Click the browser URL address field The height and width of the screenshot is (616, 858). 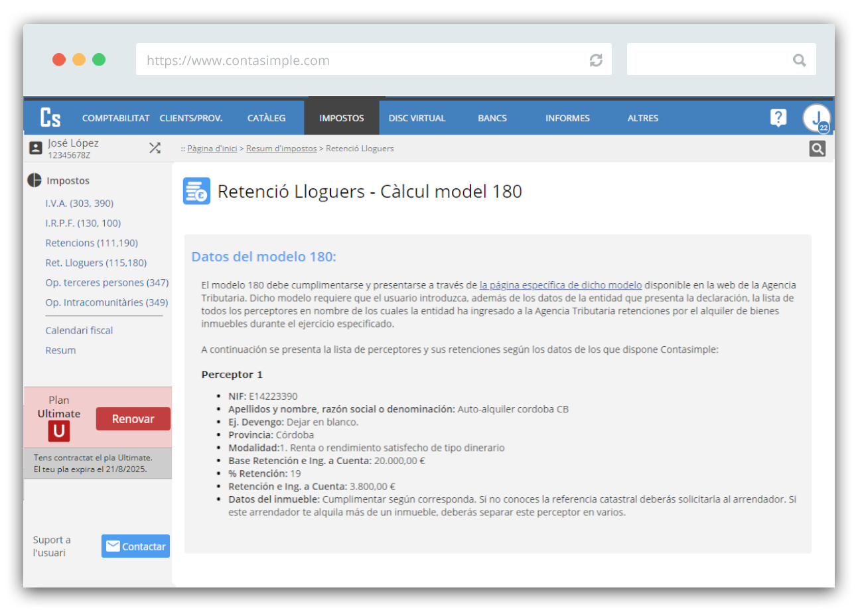374,60
